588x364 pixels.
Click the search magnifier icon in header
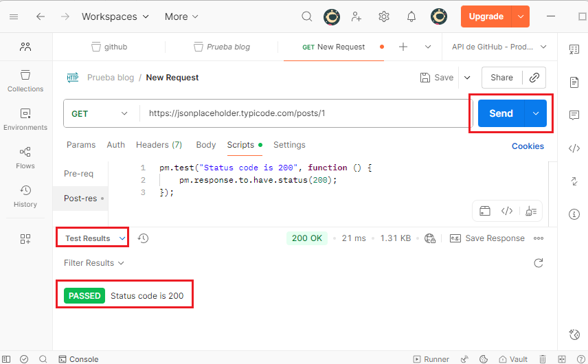307,16
